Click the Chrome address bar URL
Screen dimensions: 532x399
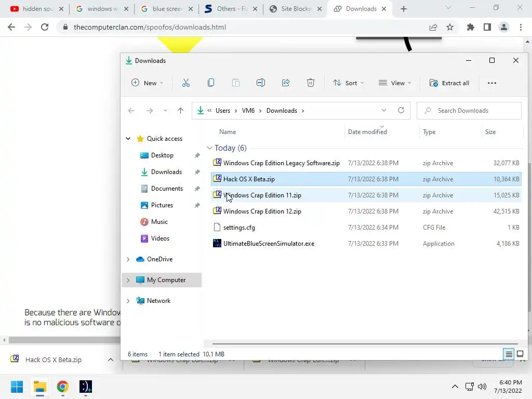point(150,27)
